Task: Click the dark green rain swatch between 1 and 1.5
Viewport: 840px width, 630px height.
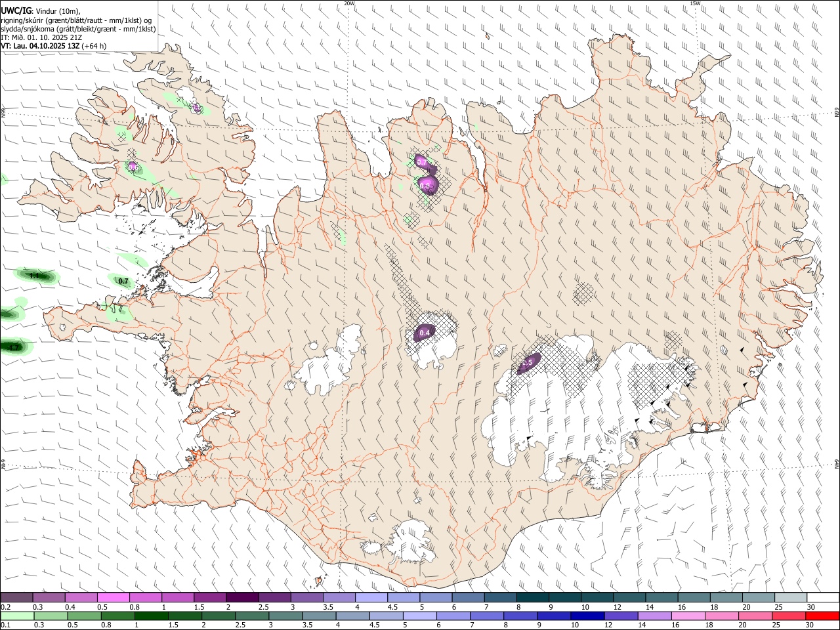Action: tap(151, 616)
